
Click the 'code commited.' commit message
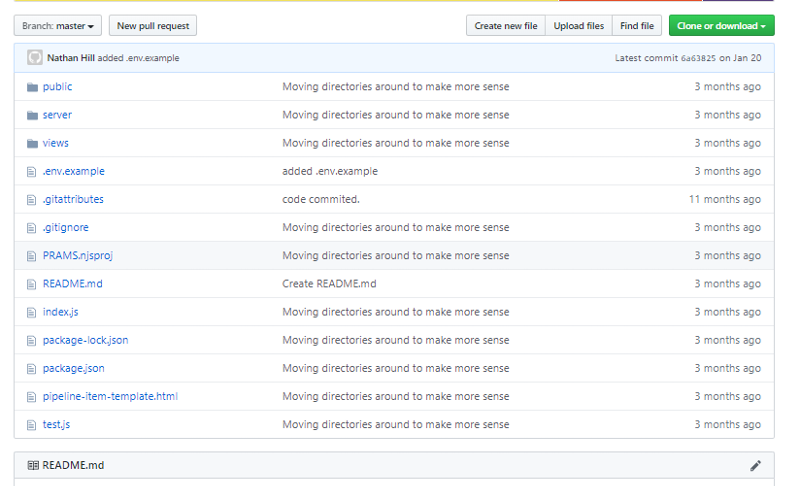321,199
